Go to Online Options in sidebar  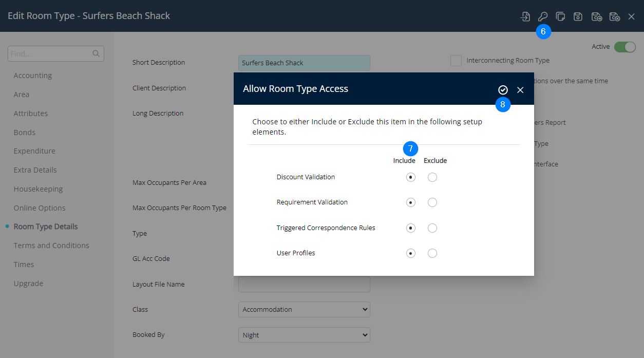click(40, 208)
